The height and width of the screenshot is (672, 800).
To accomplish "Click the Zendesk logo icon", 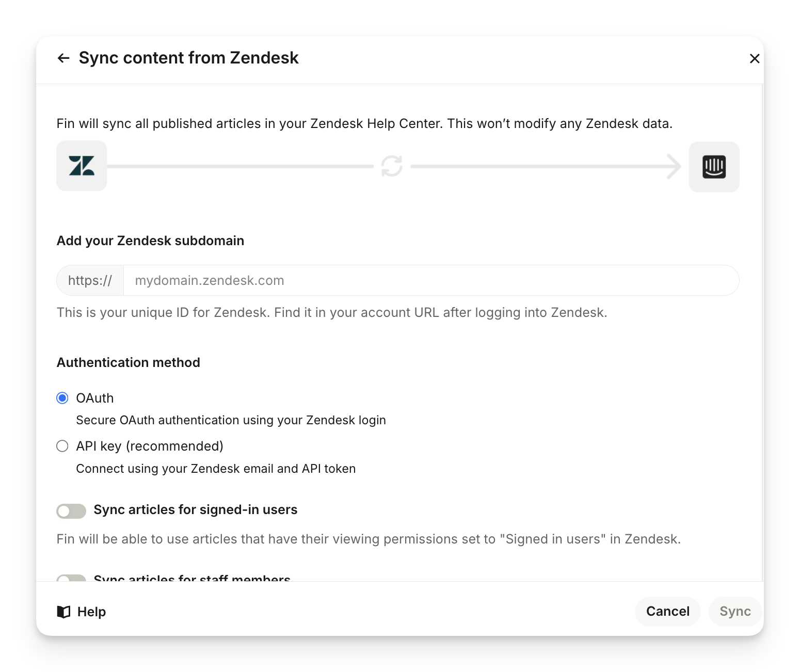I will [x=82, y=166].
